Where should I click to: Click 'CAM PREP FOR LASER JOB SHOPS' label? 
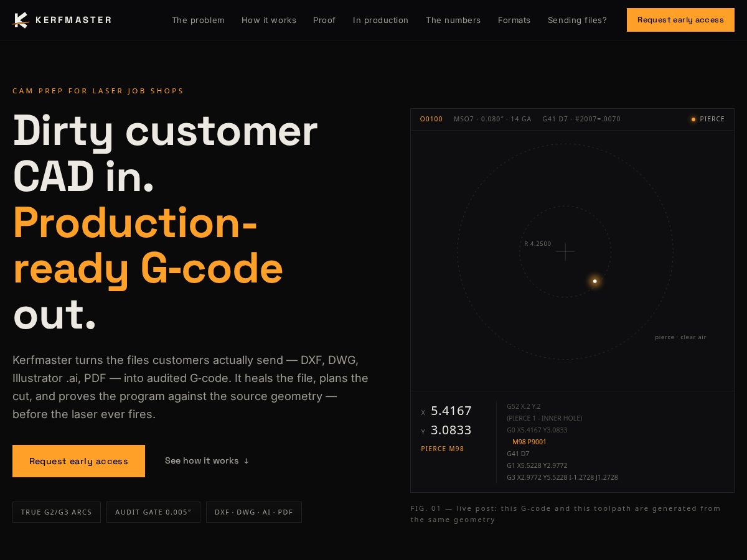coord(98,91)
